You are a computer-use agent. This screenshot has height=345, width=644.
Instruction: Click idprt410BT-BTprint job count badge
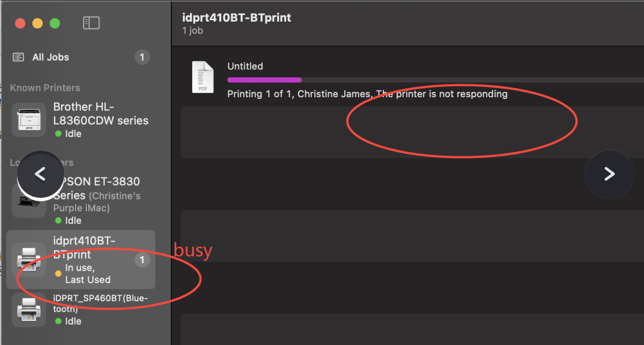142,260
